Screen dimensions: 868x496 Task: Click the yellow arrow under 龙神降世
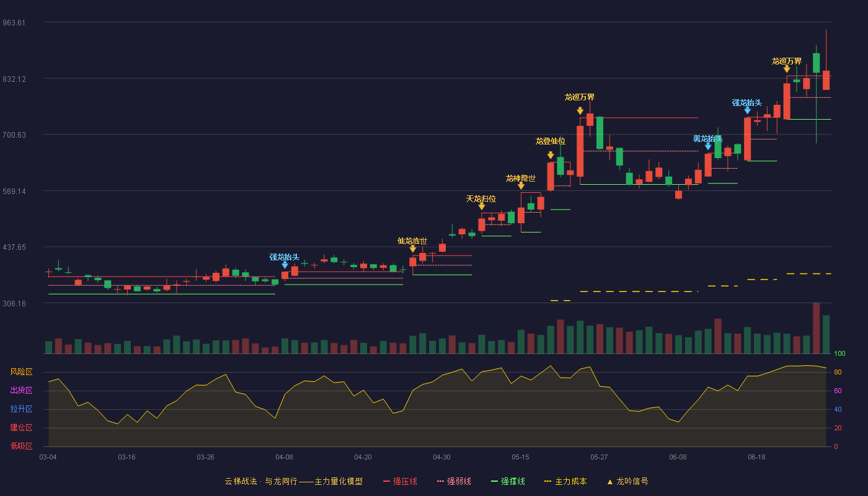pyautogui.click(x=521, y=186)
